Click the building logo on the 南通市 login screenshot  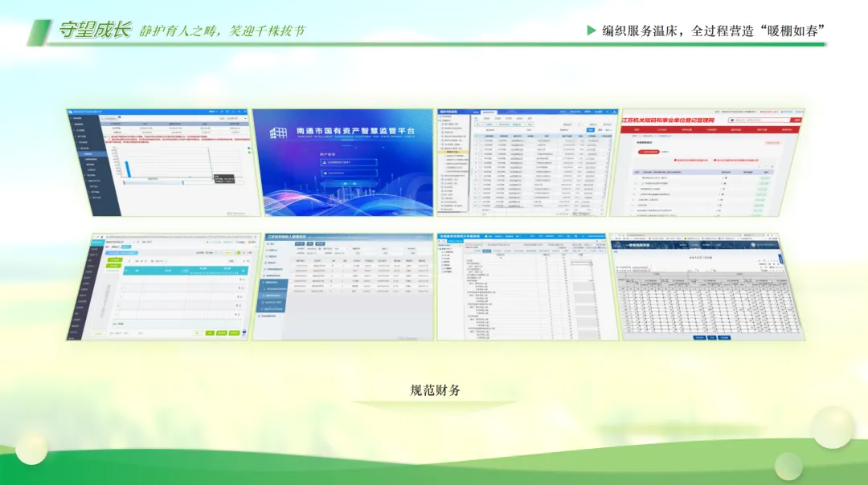point(278,132)
